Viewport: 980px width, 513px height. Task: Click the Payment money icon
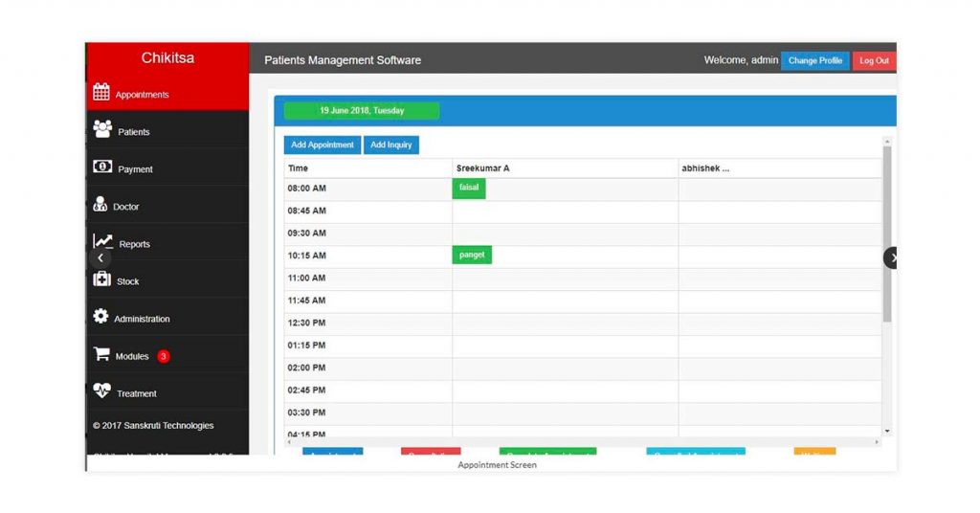[101, 167]
